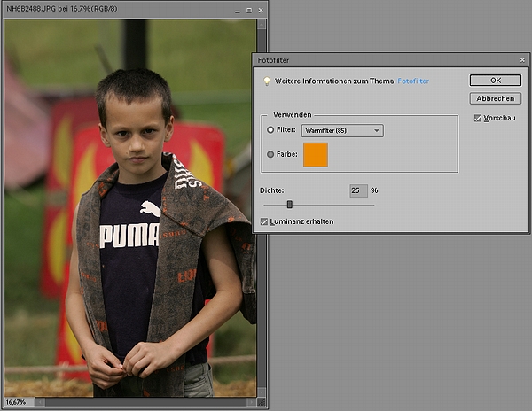Image resolution: width=532 pixels, height=411 pixels.
Task: Open the Fotofilter help link
Action: click(413, 81)
